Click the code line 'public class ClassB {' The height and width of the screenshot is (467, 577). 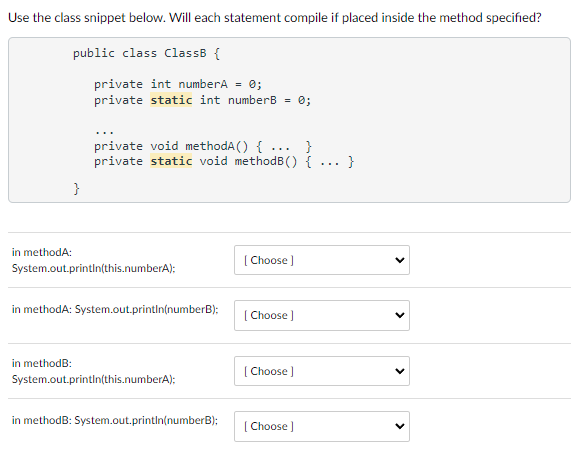146,53
